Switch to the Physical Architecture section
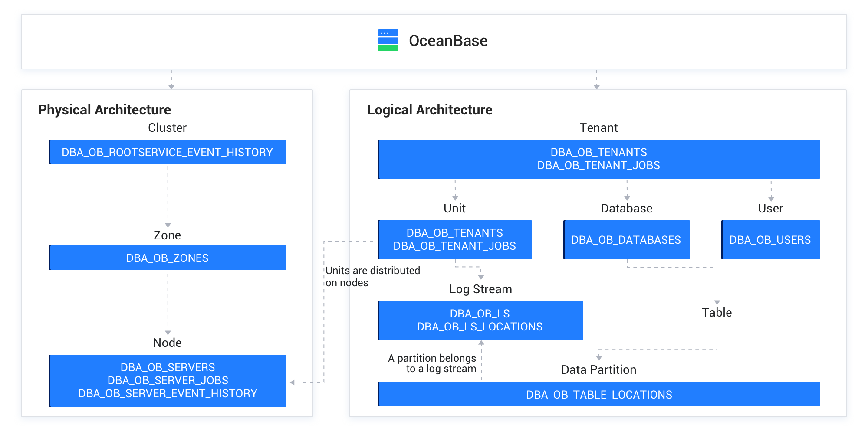868x438 pixels. 104,110
